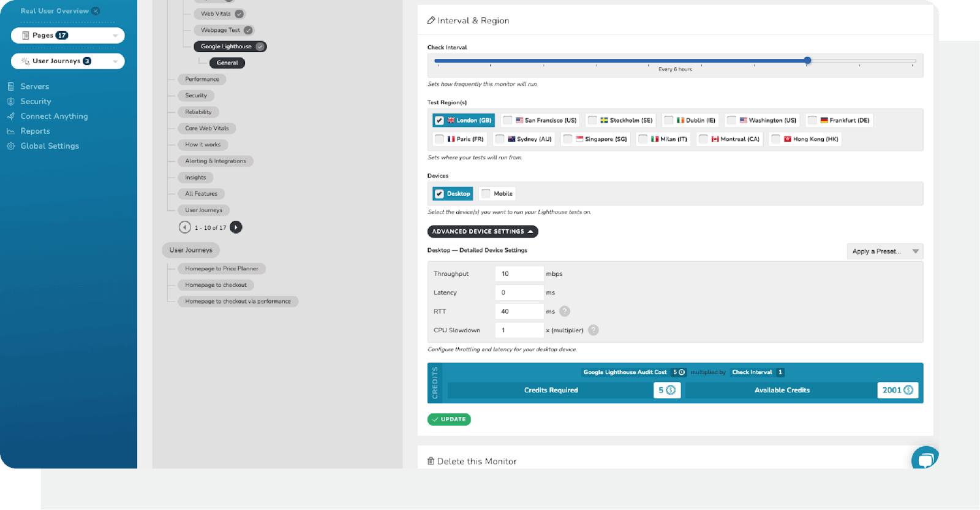Open the Core Web Vitals page item
The width and height of the screenshot is (980, 510).
pos(207,128)
